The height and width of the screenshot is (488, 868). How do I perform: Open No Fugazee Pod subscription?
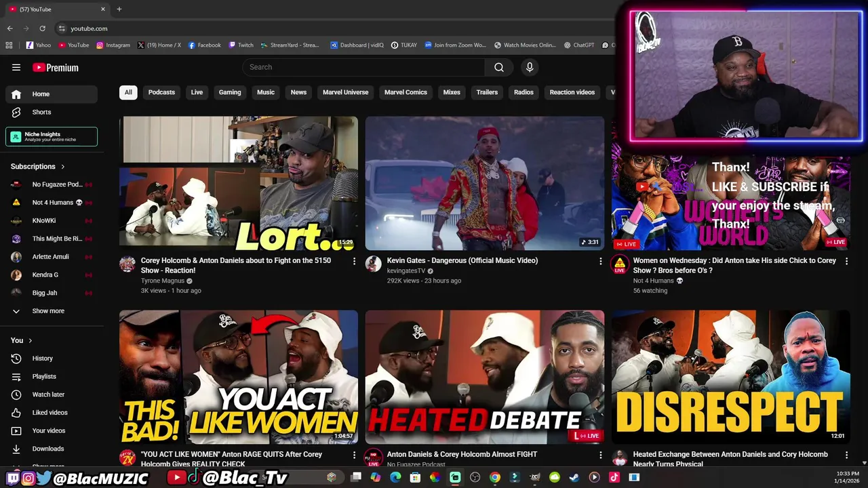click(x=52, y=184)
